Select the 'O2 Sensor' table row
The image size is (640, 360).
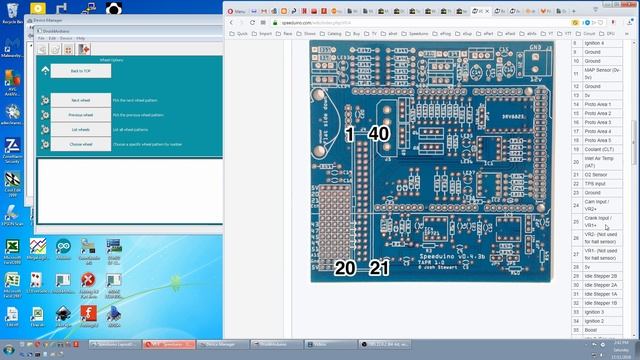pyautogui.click(x=597, y=175)
